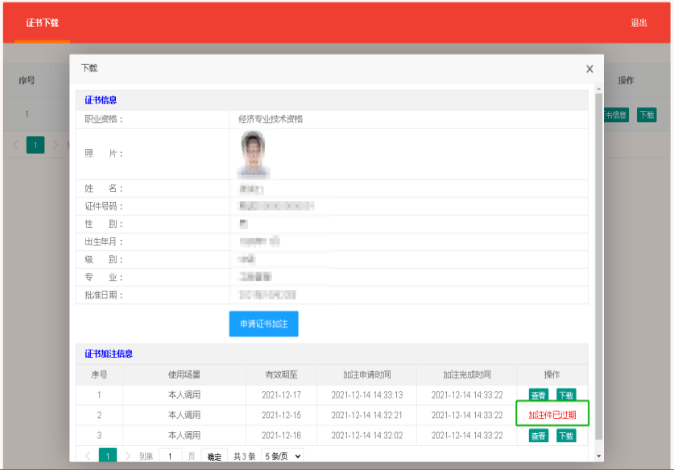Go to previous page in dialog pagination
This screenshot has height=470, width=674.
coord(88,456)
